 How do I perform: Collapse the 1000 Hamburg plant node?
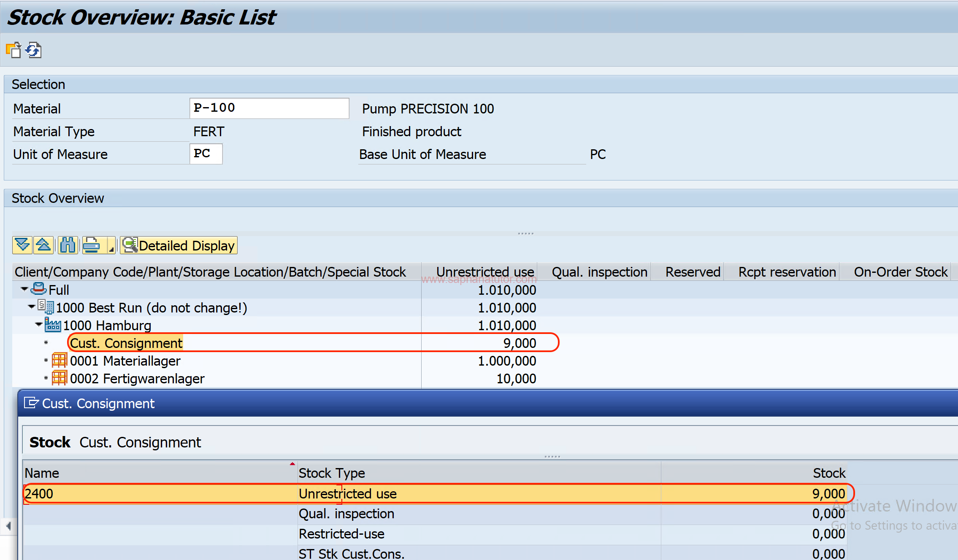39,325
